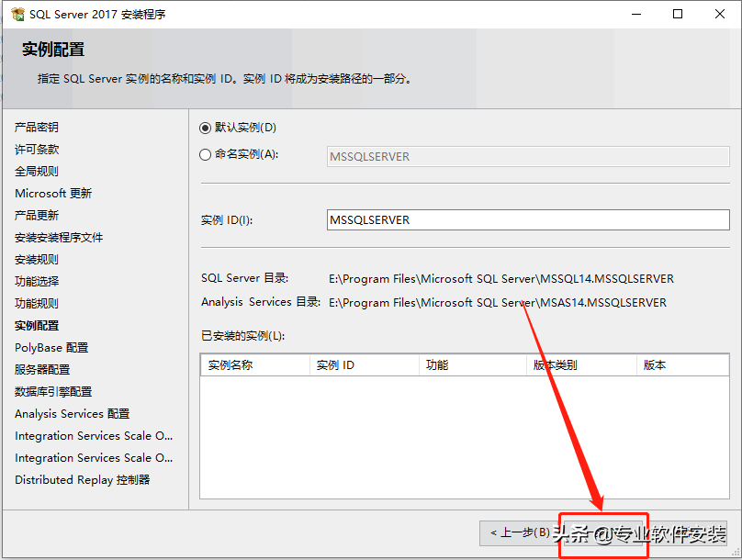Select PolyBase 配置 step
This screenshot has height=560, width=742.
(51, 348)
